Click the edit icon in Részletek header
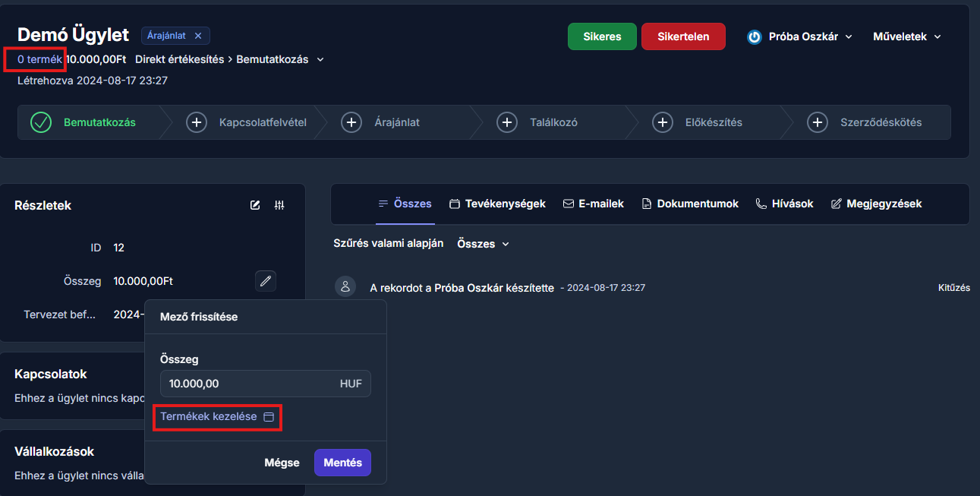Screen dimensions: 980x496 (x=255, y=205)
